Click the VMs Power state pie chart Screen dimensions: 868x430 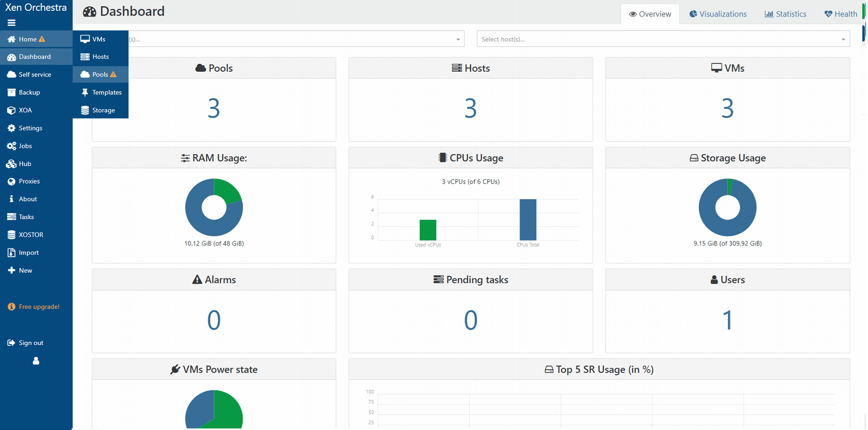pos(214,410)
